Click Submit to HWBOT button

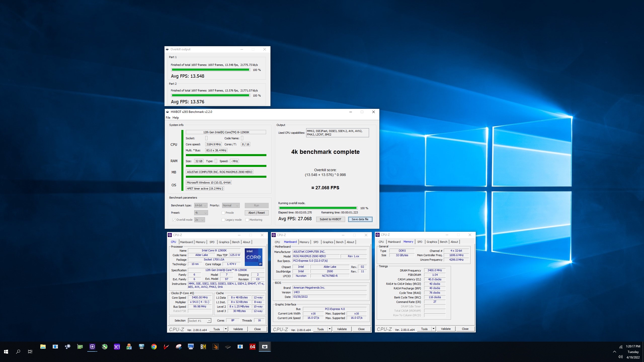click(x=330, y=219)
